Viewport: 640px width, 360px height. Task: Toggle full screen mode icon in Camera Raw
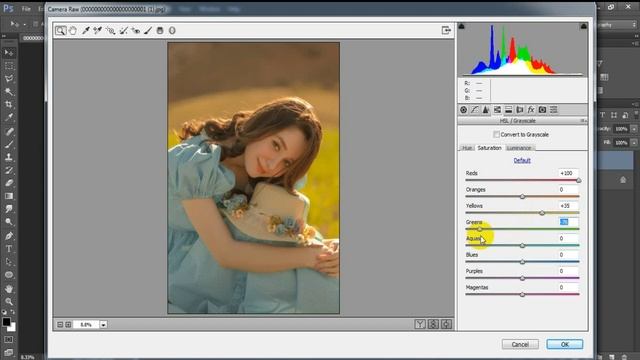click(446, 30)
